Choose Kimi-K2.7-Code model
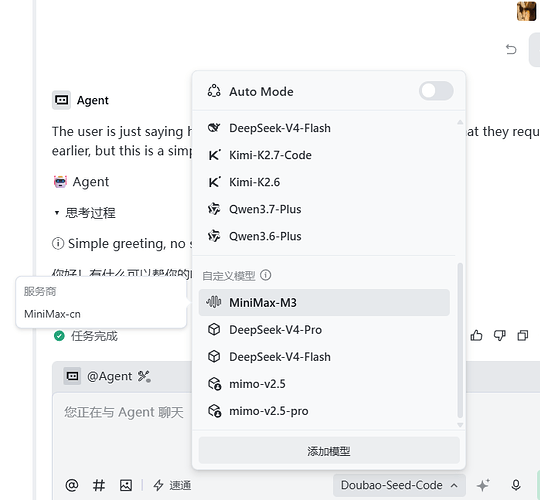This screenshot has height=500, width=540. 324,155
